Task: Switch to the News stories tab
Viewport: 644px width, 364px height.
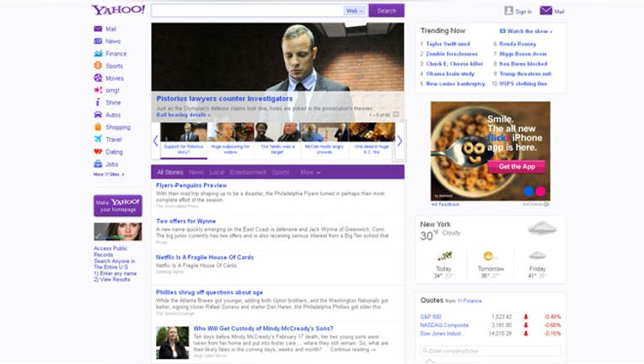Action: pos(196,173)
